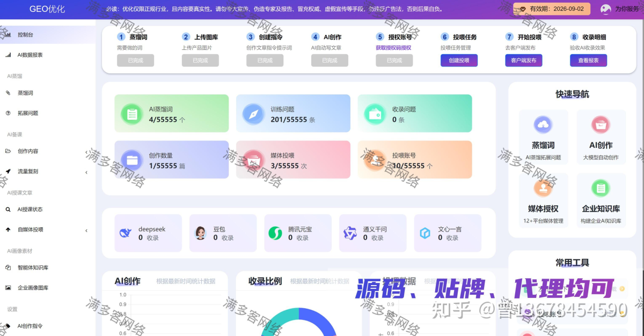The height and width of the screenshot is (336, 644).
Task: Click the 创建投喂 button
Action: [459, 61]
